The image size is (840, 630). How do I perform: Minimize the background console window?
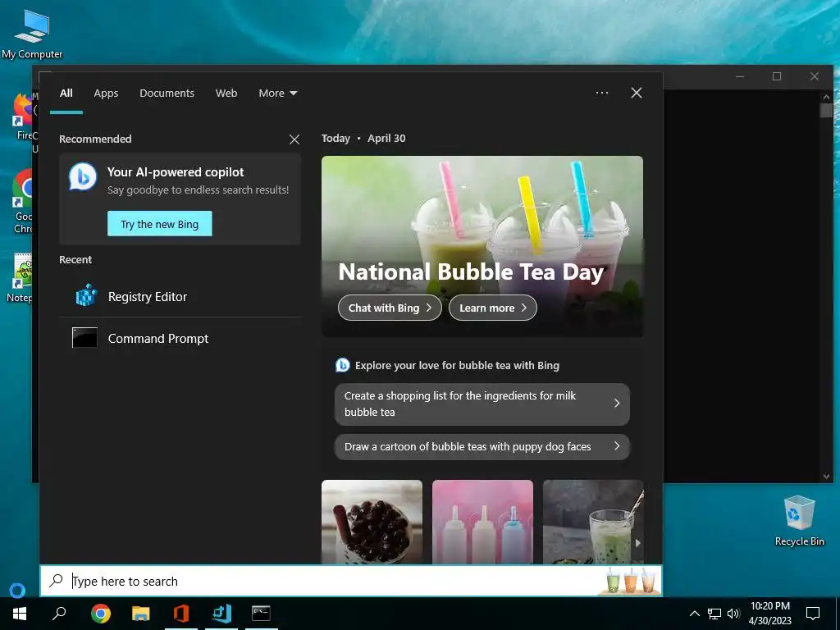point(740,76)
